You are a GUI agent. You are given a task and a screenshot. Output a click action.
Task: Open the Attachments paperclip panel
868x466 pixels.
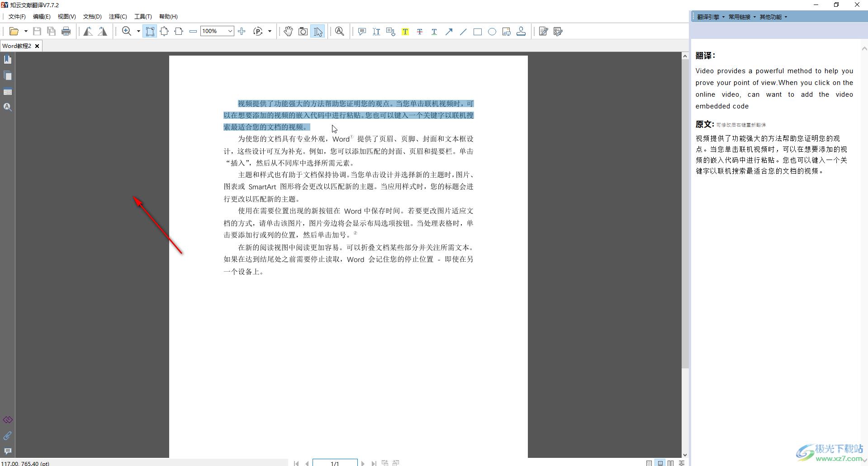click(x=8, y=436)
